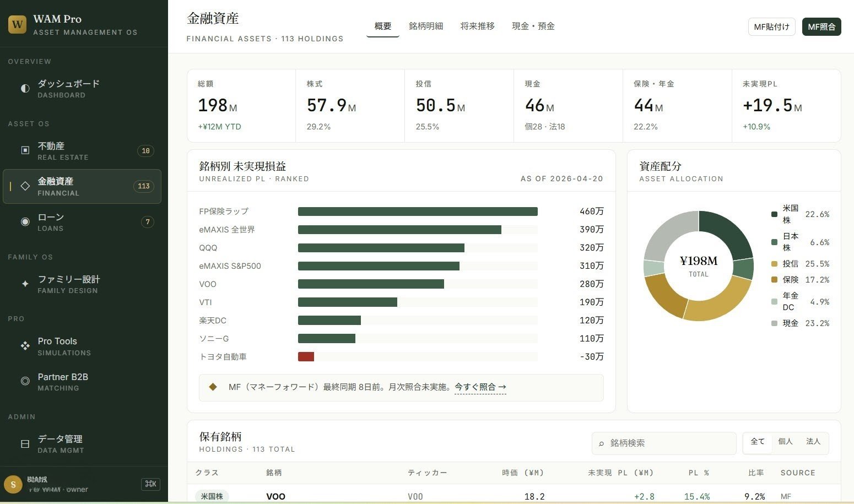
Task: Click the 米国株 legend color swatch
Action: coord(774,214)
